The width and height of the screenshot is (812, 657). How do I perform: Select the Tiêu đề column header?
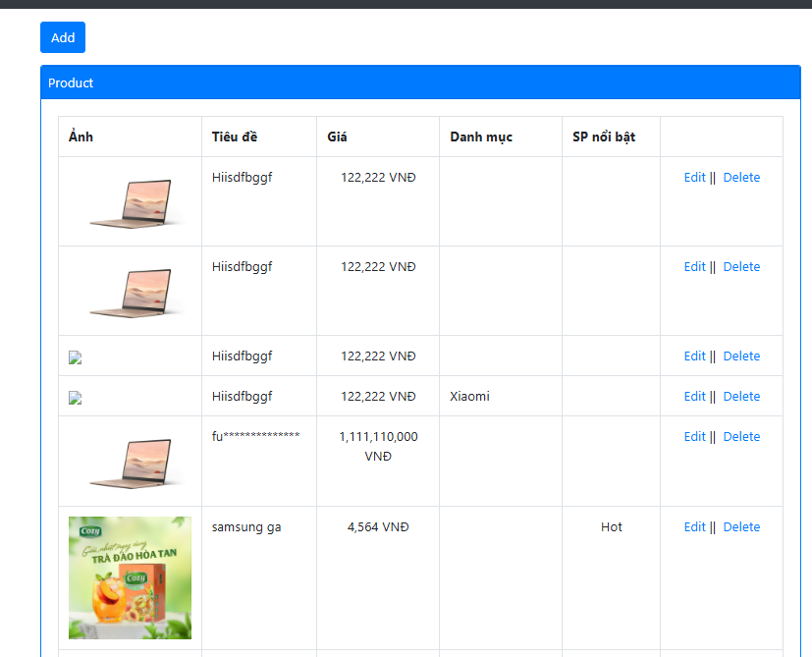point(234,137)
